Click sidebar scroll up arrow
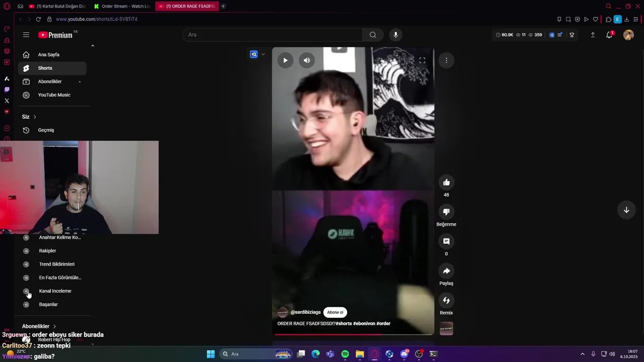Viewport: 644px width, 362px height. pyautogui.click(x=93, y=46)
